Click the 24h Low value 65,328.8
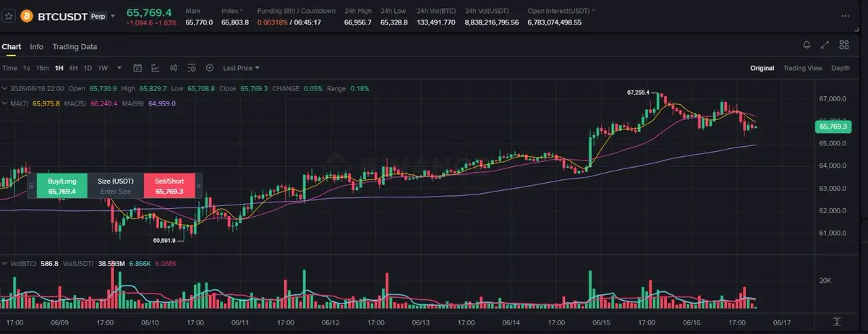Screen dimensions: 868x334 [x=394, y=22]
